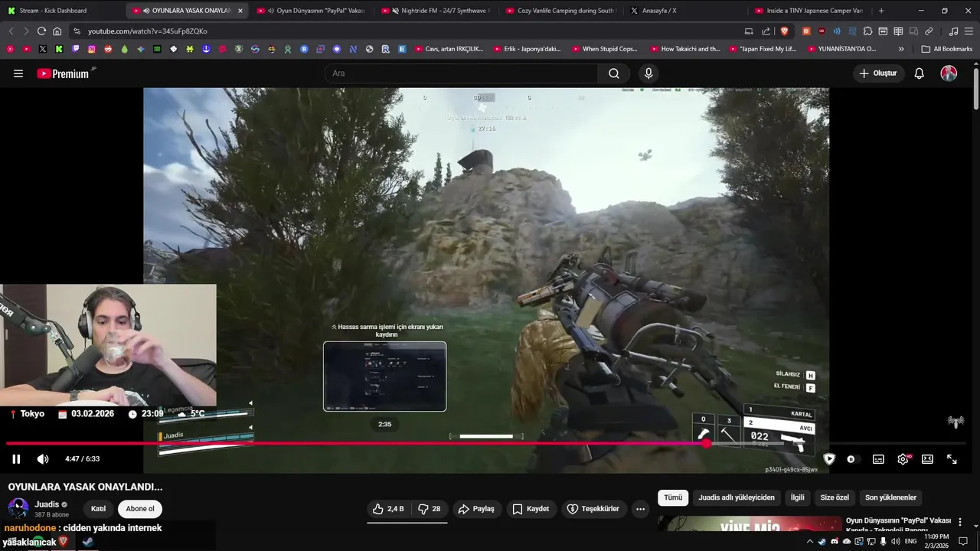Close the OYUNLARA YASAK ONAYLANDI tab

point(240,11)
